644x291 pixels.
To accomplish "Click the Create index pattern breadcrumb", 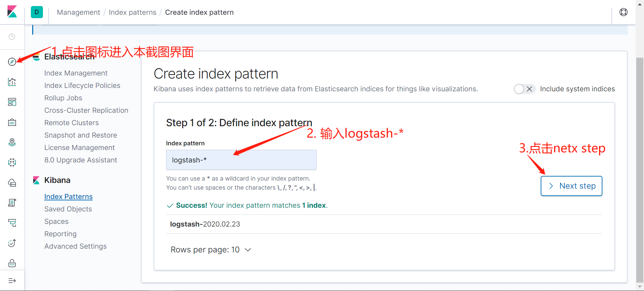I will tap(199, 12).
